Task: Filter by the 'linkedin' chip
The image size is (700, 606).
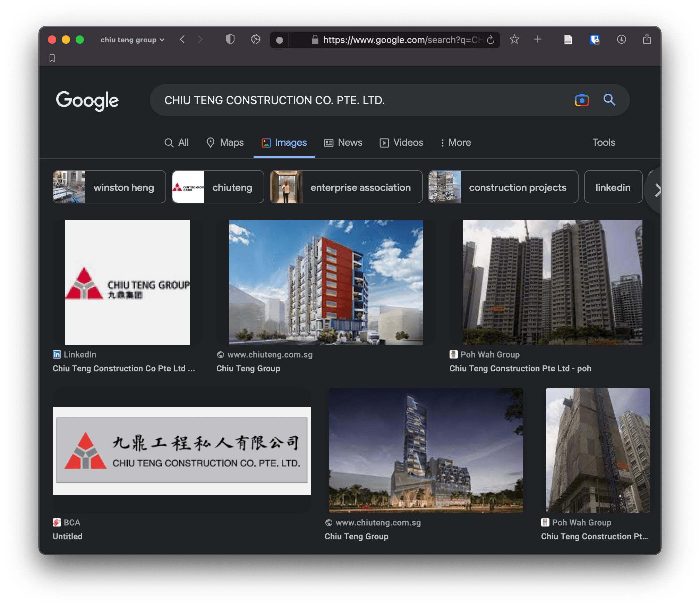Action: click(613, 187)
